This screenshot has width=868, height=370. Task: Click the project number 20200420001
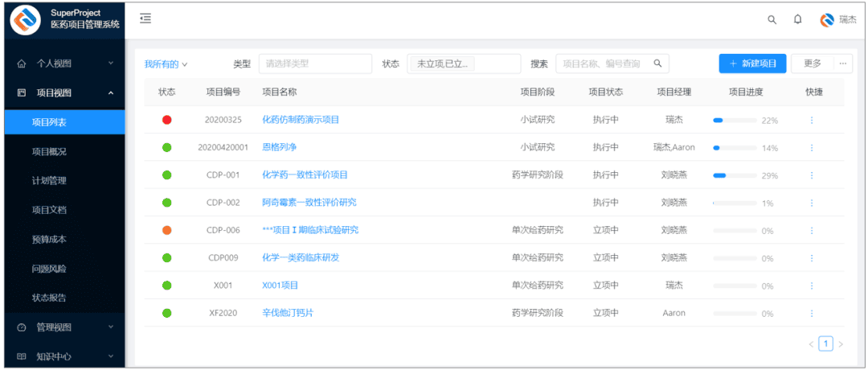pos(223,147)
